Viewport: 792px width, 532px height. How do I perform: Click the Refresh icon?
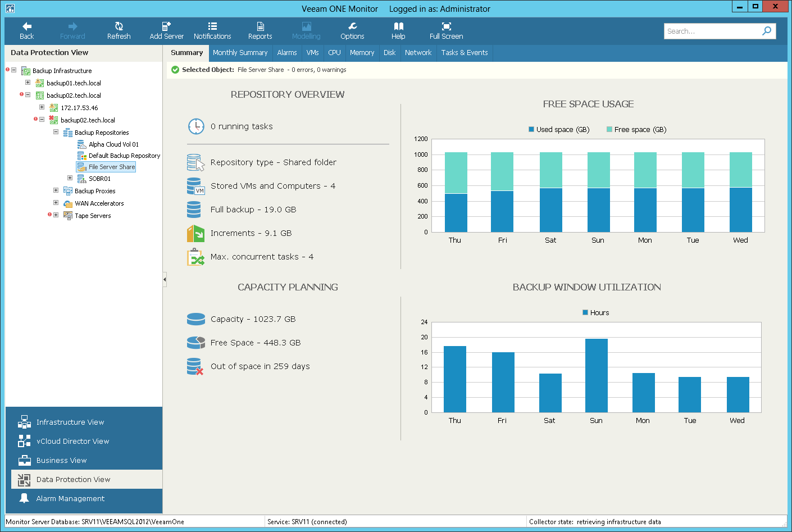tap(119, 26)
